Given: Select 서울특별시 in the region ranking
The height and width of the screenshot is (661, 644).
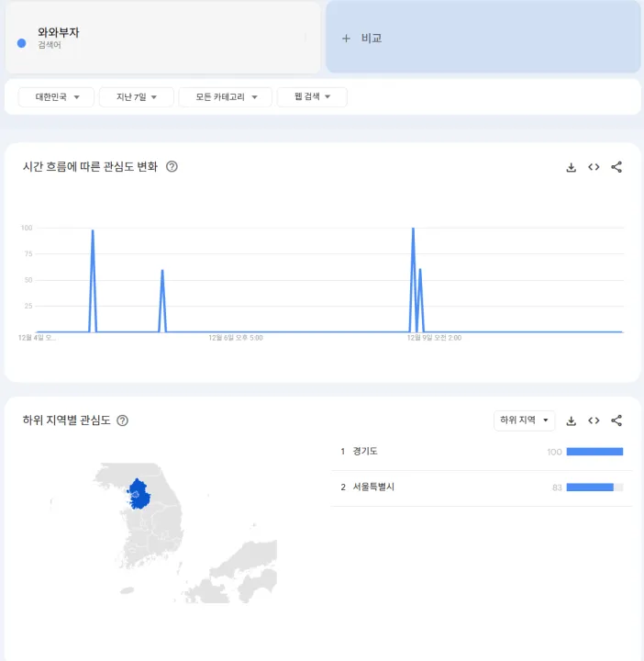Looking at the screenshot, I should coord(372,487).
